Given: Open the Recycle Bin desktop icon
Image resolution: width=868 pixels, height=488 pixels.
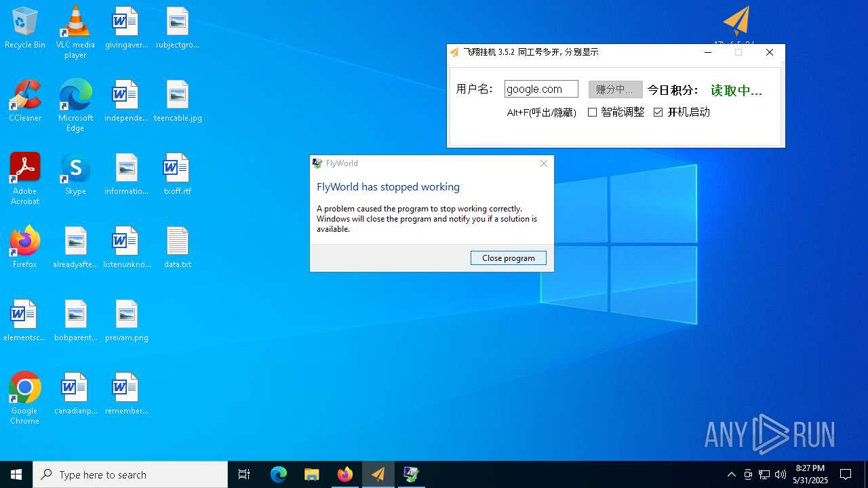Looking at the screenshot, I should [x=25, y=28].
